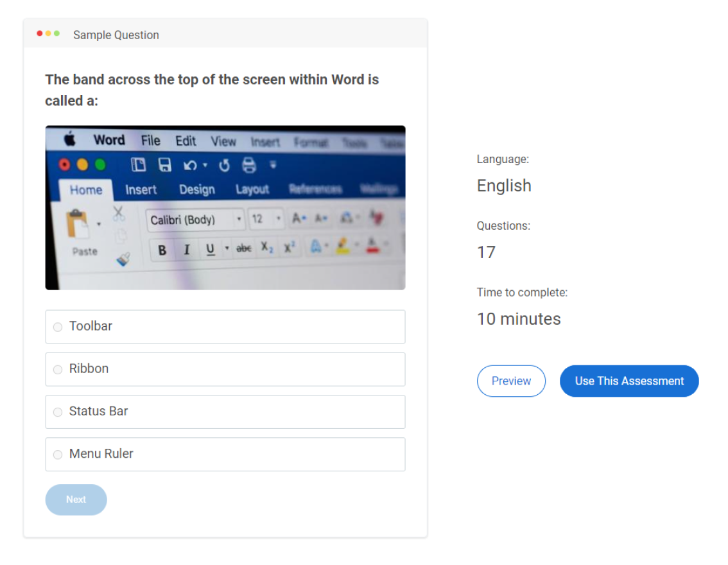Click the Print icon in Word toolbar
Image resolution: width=728 pixels, height=565 pixels.
coord(248,166)
